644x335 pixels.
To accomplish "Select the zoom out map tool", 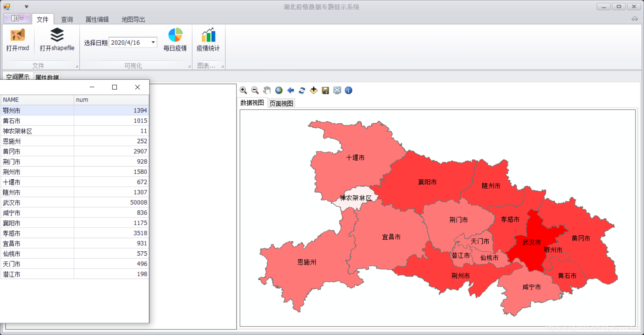I will 255,90.
